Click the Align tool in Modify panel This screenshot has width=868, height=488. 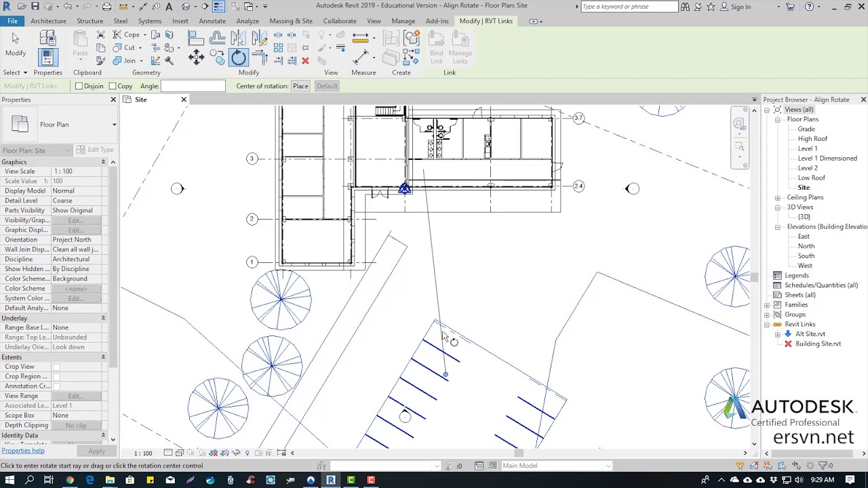coord(196,37)
